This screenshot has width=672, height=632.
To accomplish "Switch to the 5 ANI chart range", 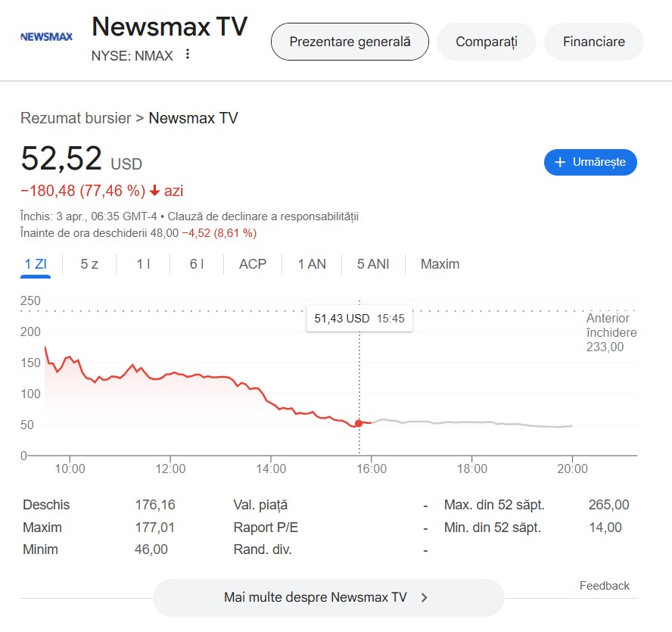I will tap(373, 264).
